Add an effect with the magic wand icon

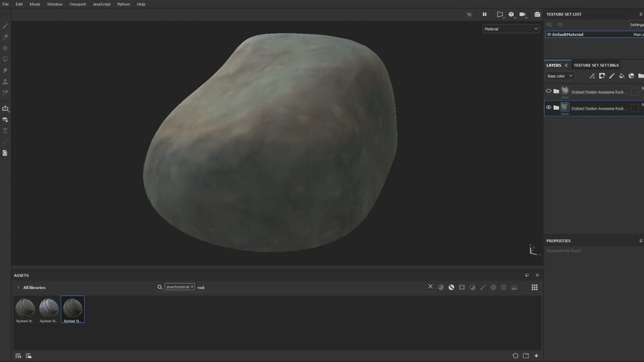point(592,76)
